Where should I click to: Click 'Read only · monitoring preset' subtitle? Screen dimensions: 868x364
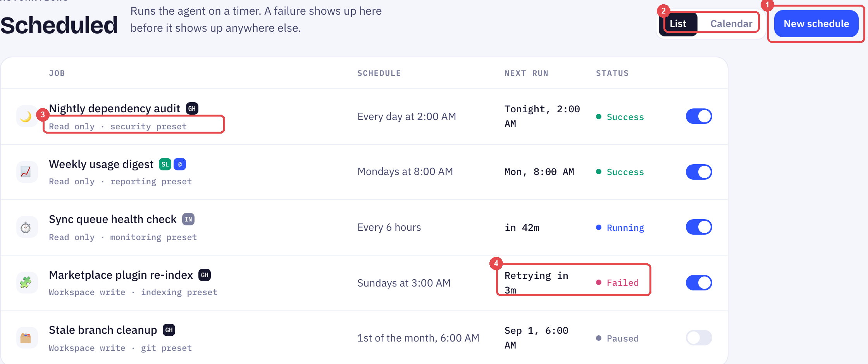click(x=123, y=237)
